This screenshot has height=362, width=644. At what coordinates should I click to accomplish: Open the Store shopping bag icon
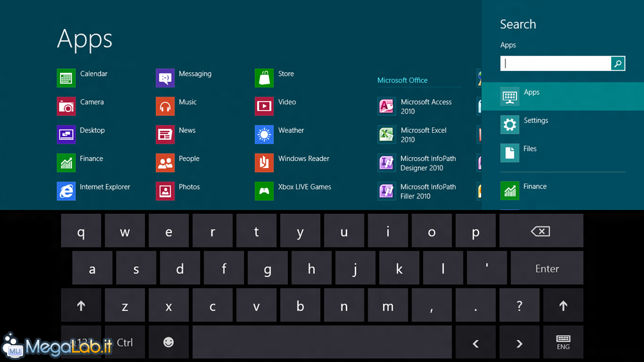pyautogui.click(x=264, y=78)
